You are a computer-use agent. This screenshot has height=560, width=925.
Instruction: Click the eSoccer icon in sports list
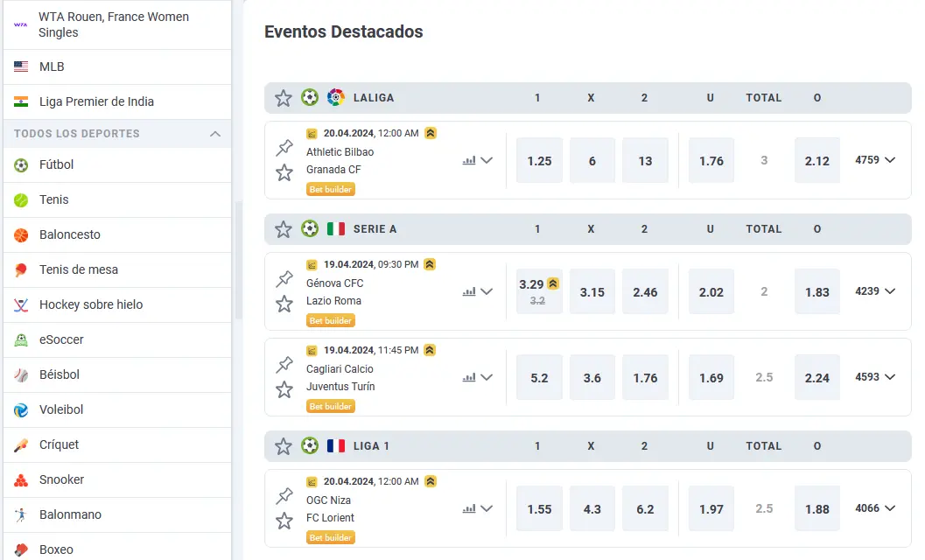[21, 339]
